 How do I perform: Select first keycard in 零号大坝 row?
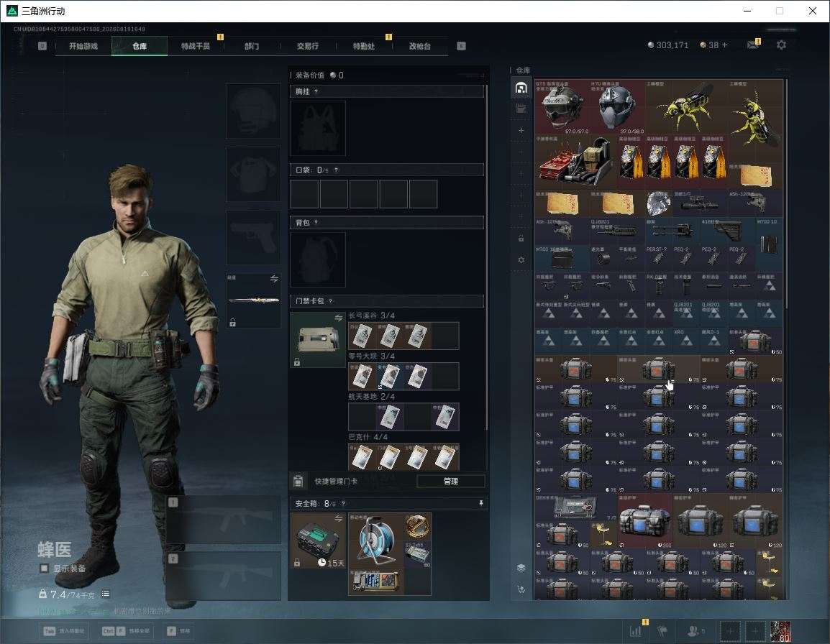(x=362, y=376)
